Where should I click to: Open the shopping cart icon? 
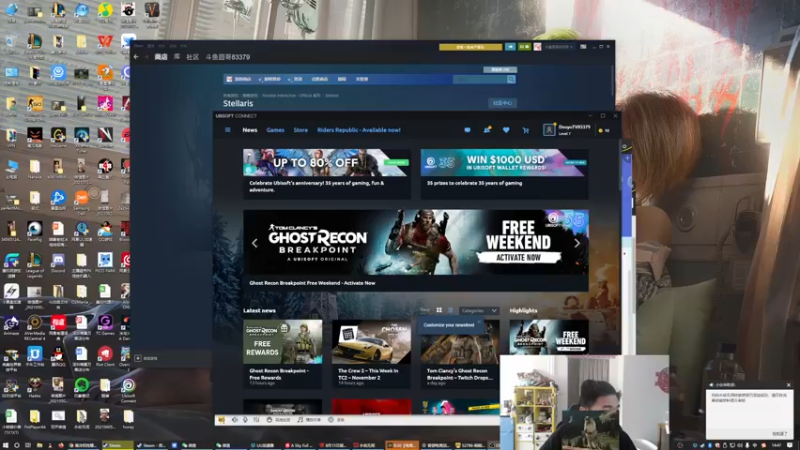point(526,130)
